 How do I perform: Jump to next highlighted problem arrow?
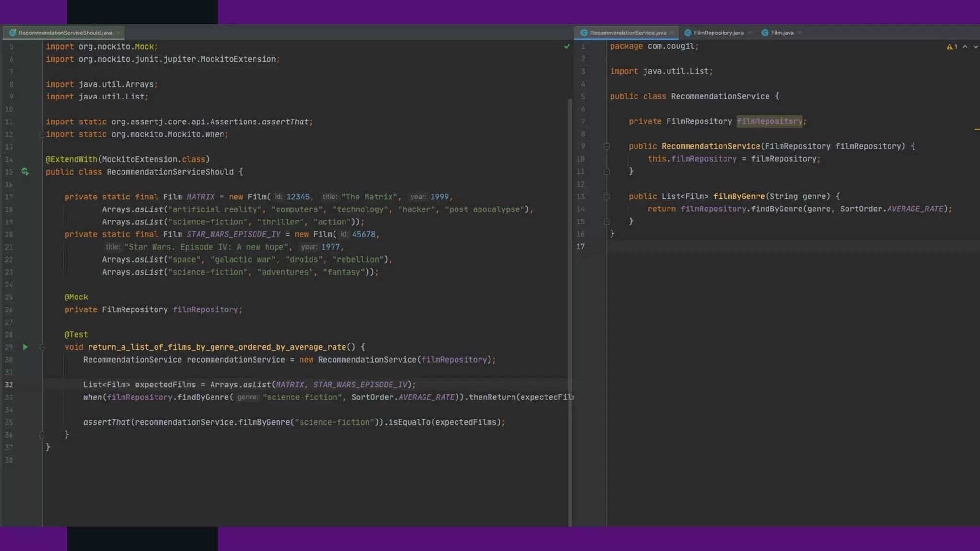[976, 47]
